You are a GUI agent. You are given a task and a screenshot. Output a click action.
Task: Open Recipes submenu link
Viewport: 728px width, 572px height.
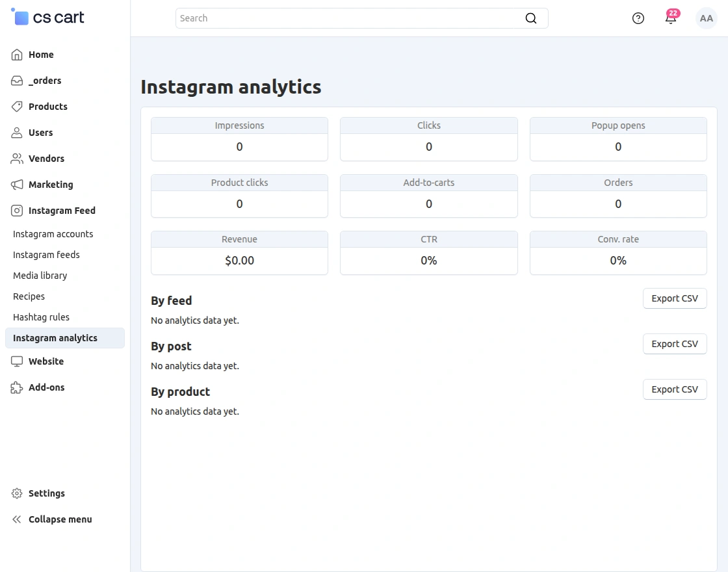coord(29,296)
